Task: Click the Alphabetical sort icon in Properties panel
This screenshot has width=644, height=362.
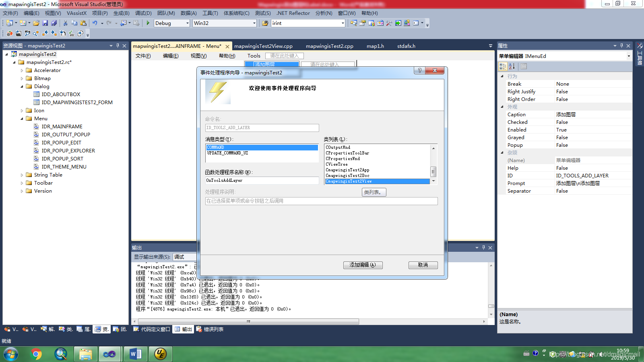Action: [x=512, y=66]
